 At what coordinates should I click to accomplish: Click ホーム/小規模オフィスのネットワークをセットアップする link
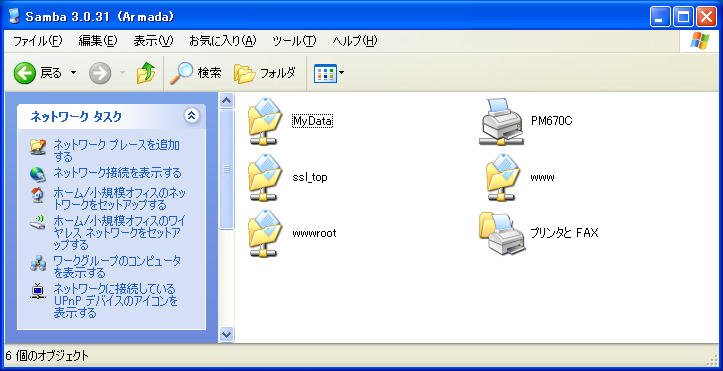(x=120, y=198)
